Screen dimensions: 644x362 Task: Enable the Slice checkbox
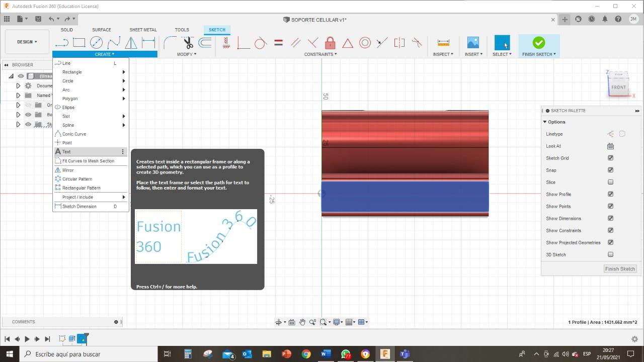coord(610,182)
